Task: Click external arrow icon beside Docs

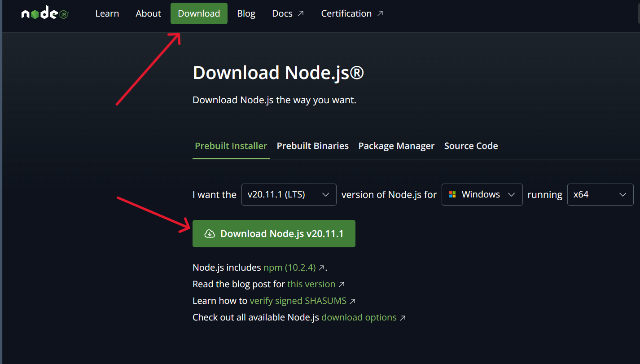Action: pyautogui.click(x=301, y=13)
